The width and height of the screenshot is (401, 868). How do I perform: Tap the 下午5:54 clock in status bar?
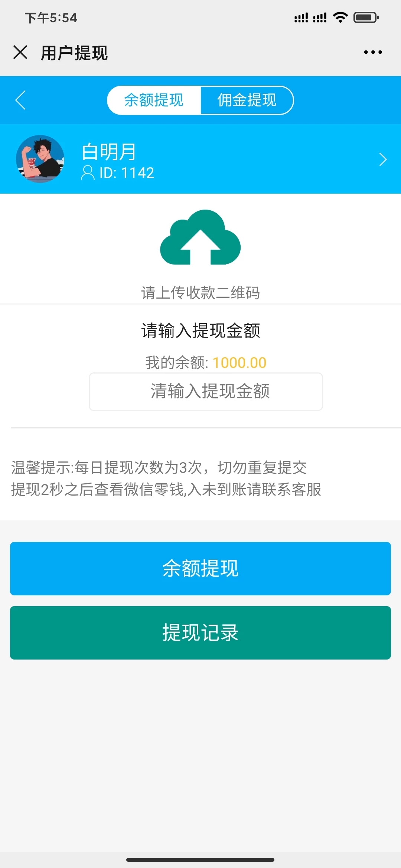coord(51,17)
